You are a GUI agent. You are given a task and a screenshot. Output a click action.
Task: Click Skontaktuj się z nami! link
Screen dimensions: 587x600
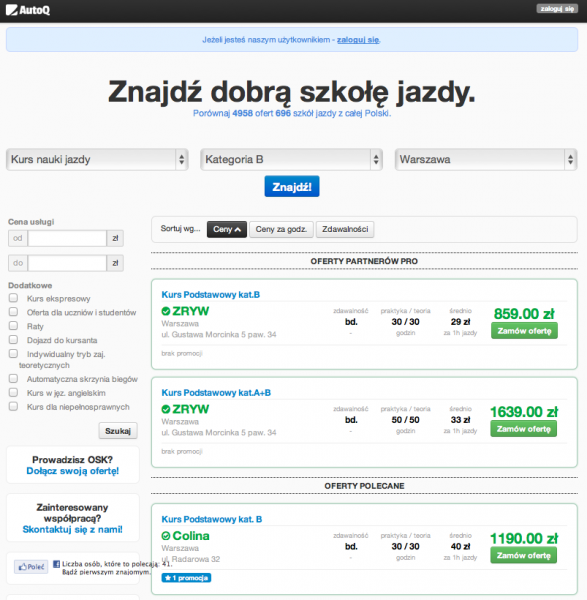click(x=73, y=529)
